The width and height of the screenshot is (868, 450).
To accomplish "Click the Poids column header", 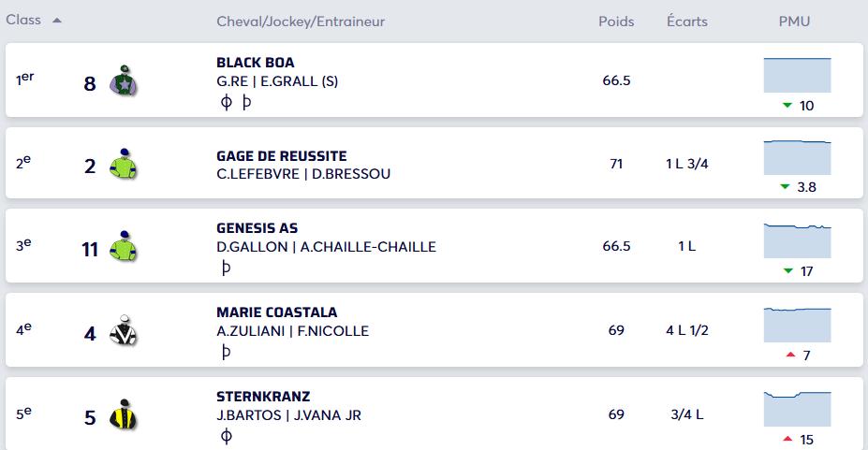I will click(616, 22).
